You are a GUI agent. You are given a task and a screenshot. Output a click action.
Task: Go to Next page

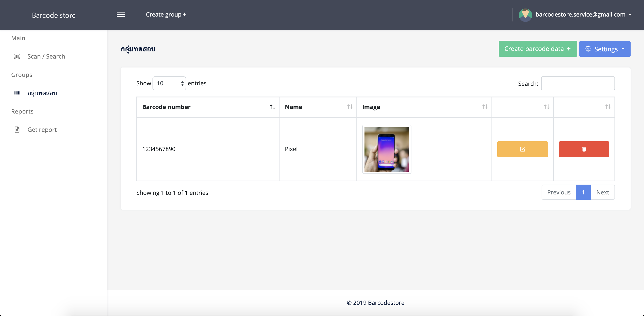(602, 192)
